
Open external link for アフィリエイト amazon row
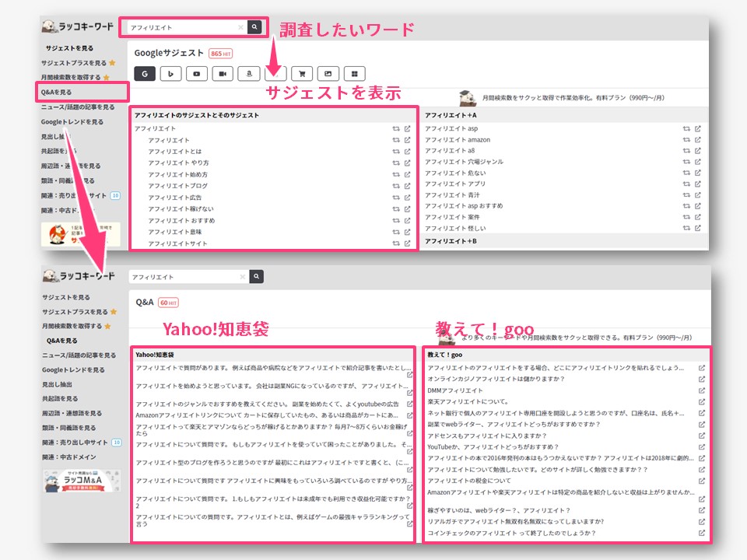click(698, 139)
